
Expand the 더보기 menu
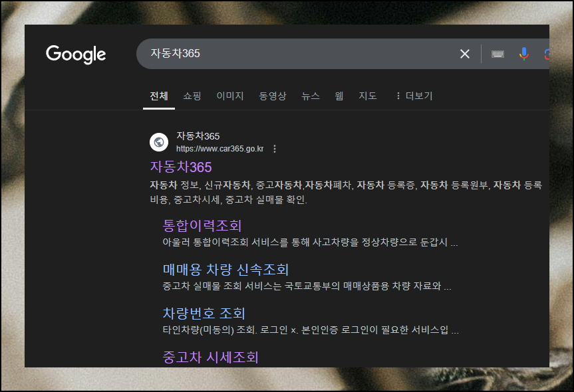[414, 96]
